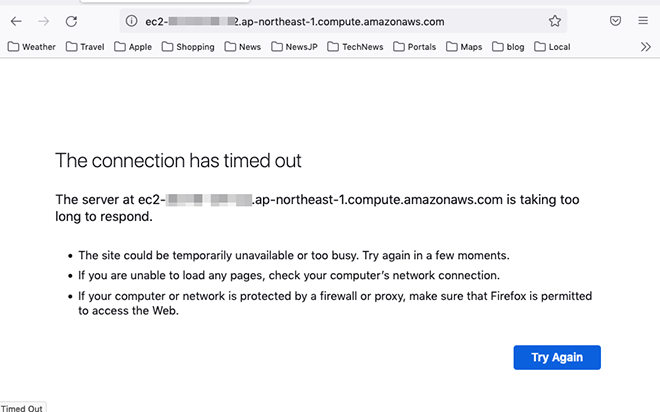The width and height of the screenshot is (660, 412).
Task: Open the Travel bookmarks folder
Action: 85,47
